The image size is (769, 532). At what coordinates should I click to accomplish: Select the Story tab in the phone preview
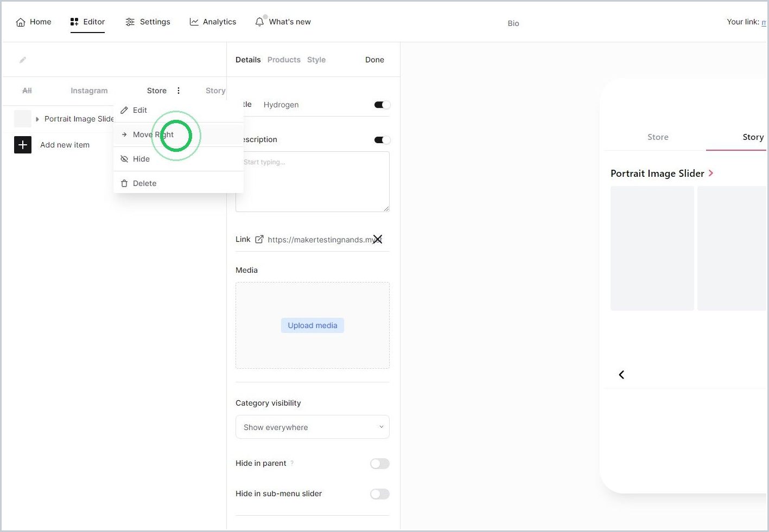click(753, 137)
